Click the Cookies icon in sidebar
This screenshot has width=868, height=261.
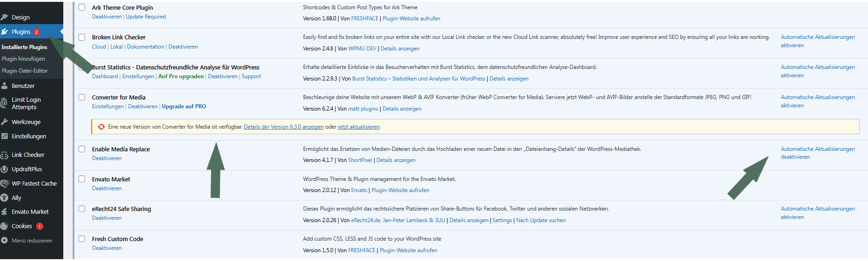(5, 226)
